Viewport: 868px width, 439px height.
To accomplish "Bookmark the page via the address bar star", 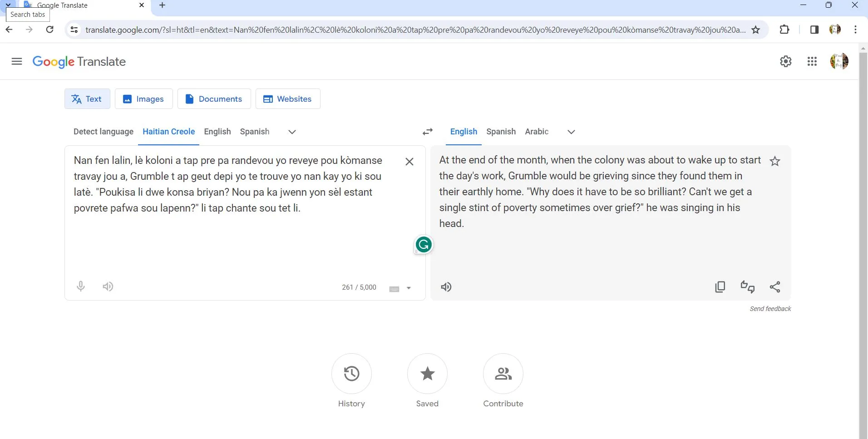I will [x=755, y=30].
